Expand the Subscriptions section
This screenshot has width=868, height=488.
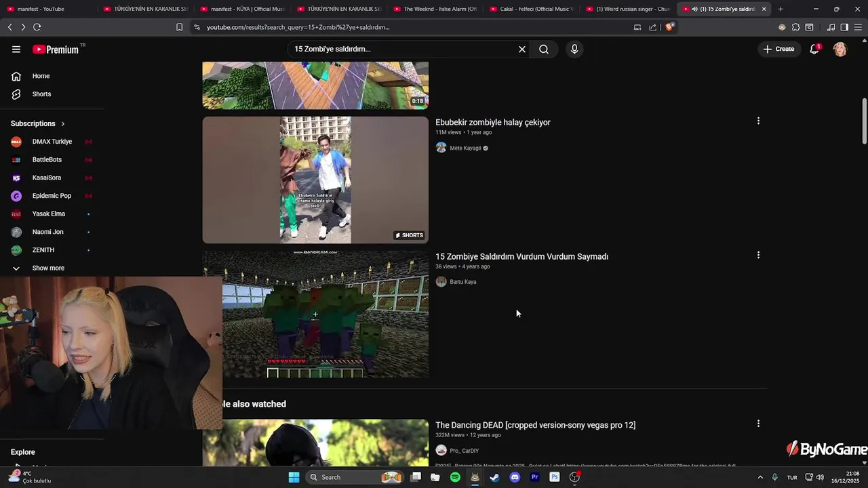pyautogui.click(x=38, y=124)
